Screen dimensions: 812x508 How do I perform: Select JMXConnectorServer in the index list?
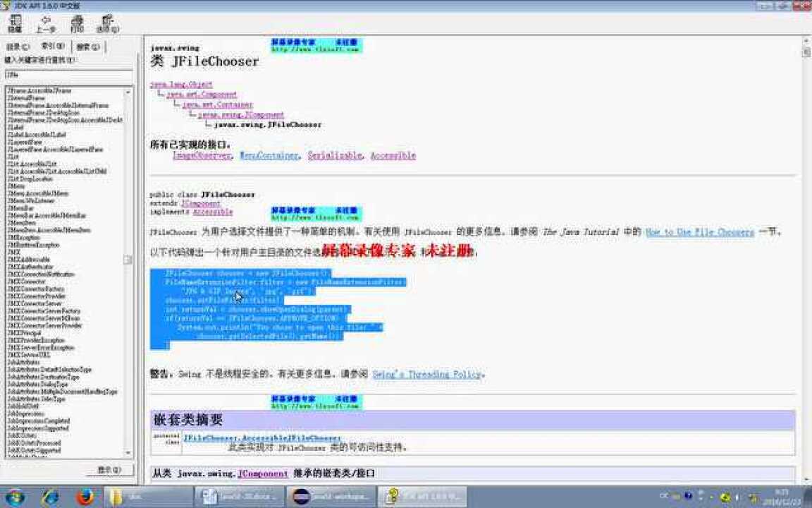click(x=34, y=303)
